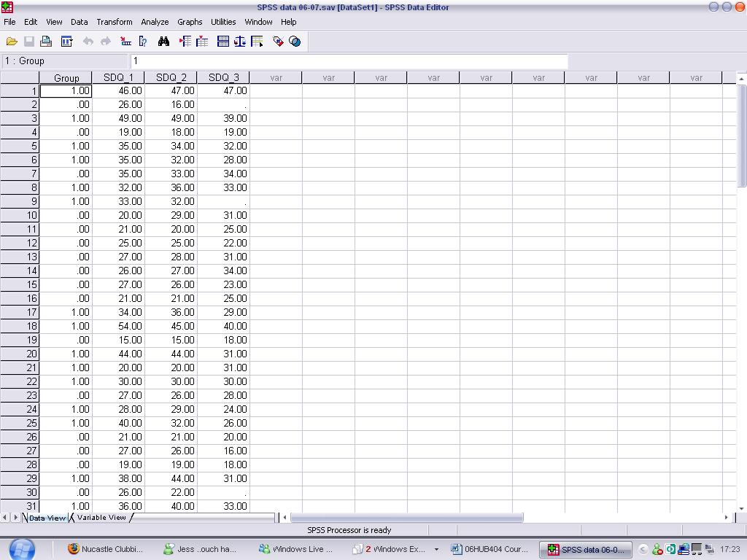
Task: Open the Windows Start button
Action: 22,548
